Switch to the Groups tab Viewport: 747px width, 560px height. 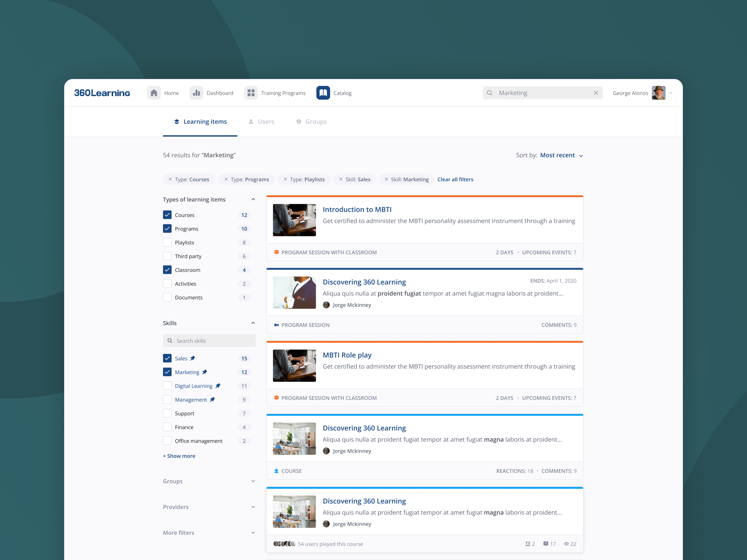point(316,122)
